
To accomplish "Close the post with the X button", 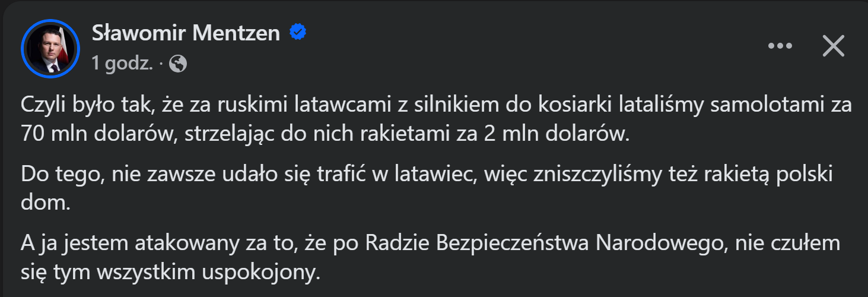I will [833, 46].
